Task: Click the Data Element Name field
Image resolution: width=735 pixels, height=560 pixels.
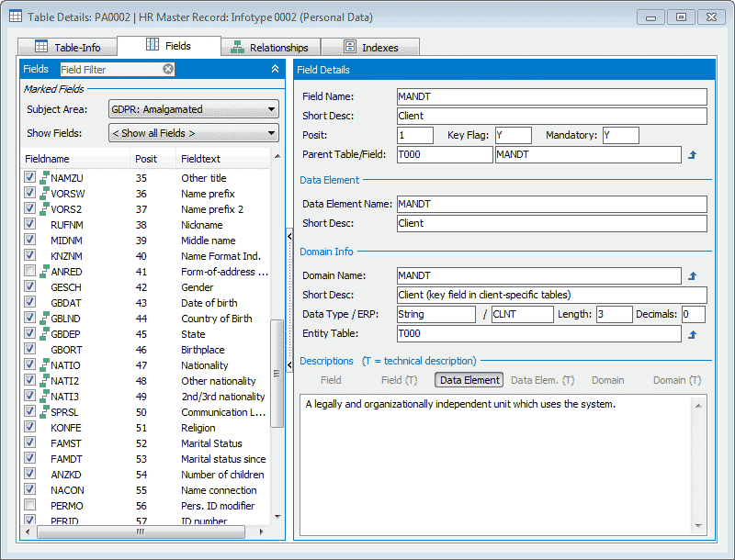Action: pos(552,204)
